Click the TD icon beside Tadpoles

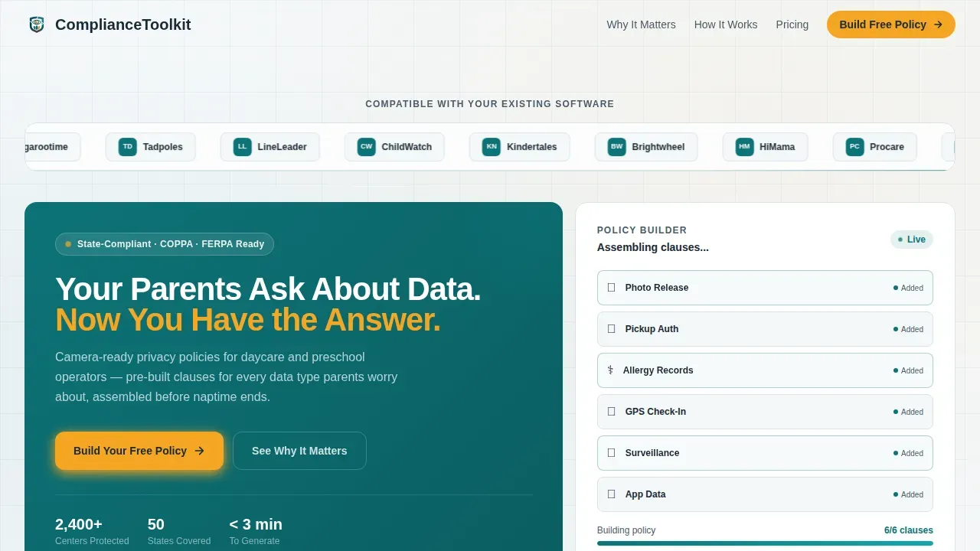tap(127, 147)
